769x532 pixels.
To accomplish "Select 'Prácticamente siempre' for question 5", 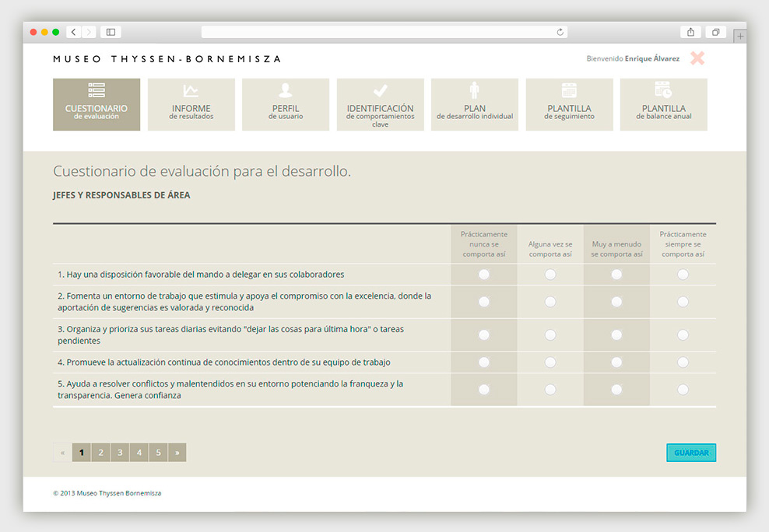I will [683, 390].
